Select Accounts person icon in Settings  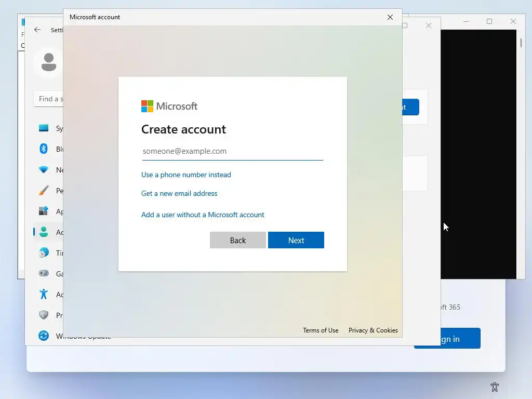pyautogui.click(x=44, y=232)
